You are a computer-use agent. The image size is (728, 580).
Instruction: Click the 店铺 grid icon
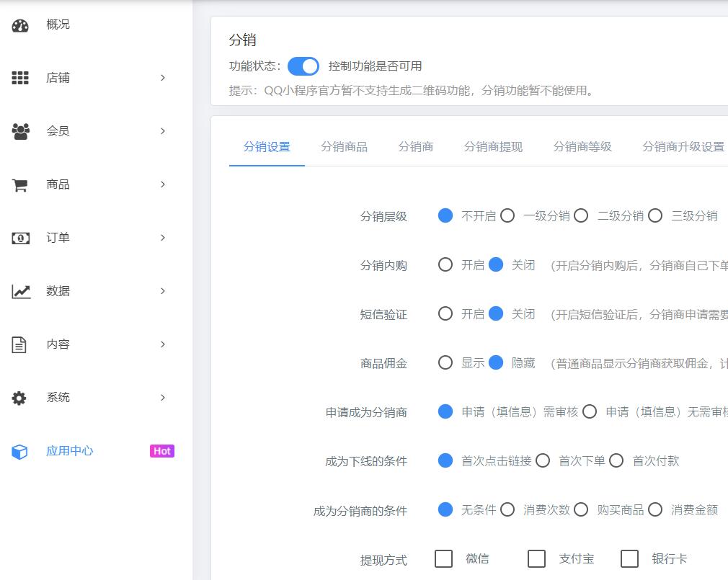[20, 78]
